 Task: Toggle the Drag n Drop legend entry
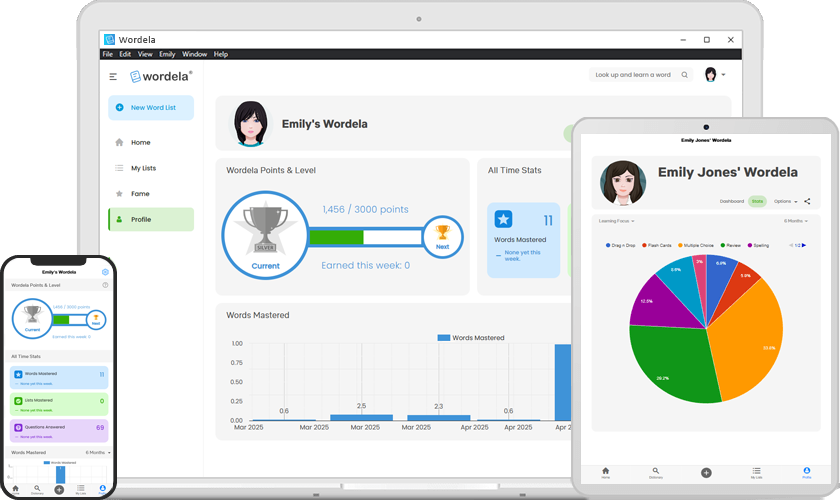click(620, 245)
